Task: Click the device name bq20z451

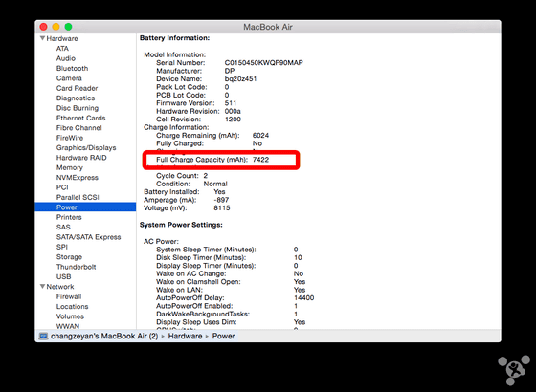Action: (240, 78)
